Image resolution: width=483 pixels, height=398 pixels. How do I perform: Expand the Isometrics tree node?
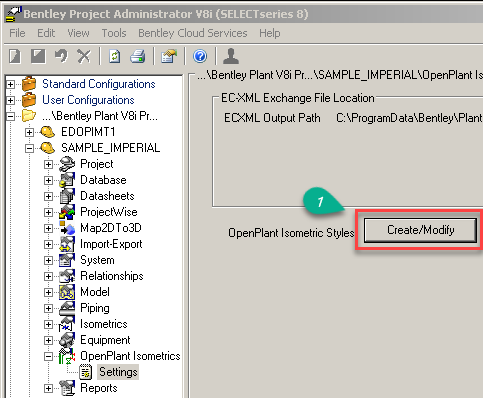tap(48, 324)
